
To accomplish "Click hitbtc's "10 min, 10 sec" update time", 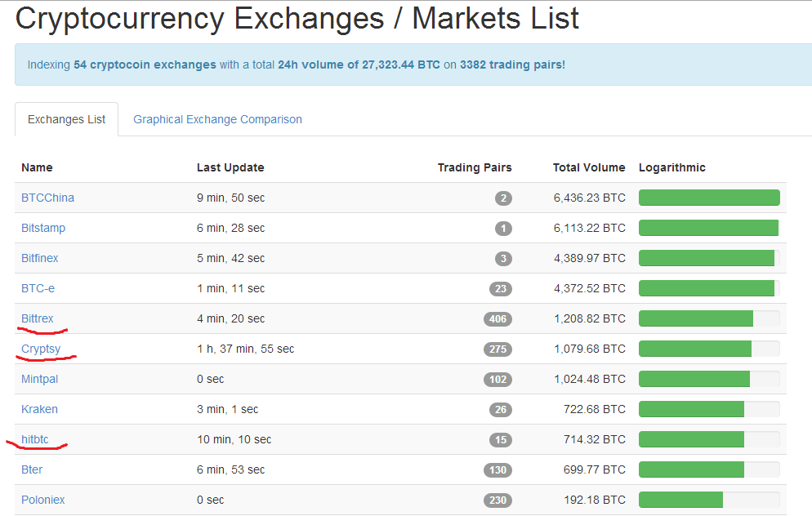I will click(234, 439).
